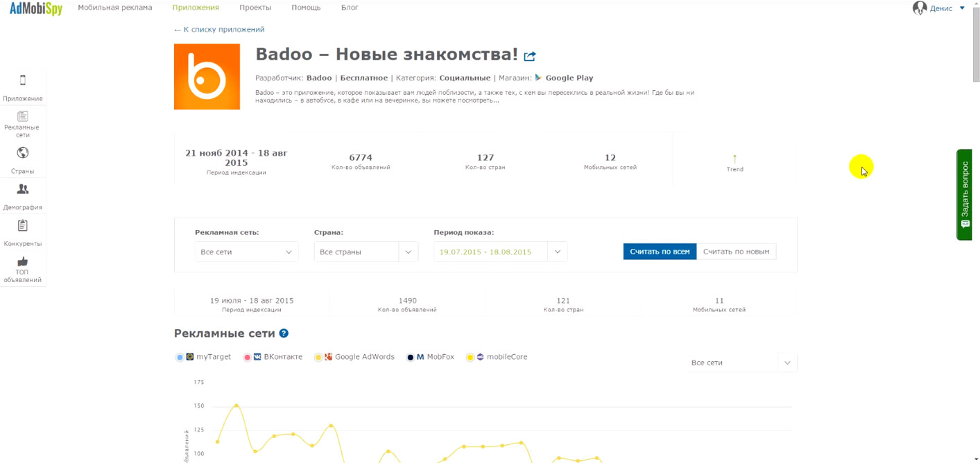980x463 pixels.
Task: Click the 11 Мобильных сетей value
Action: click(x=719, y=301)
